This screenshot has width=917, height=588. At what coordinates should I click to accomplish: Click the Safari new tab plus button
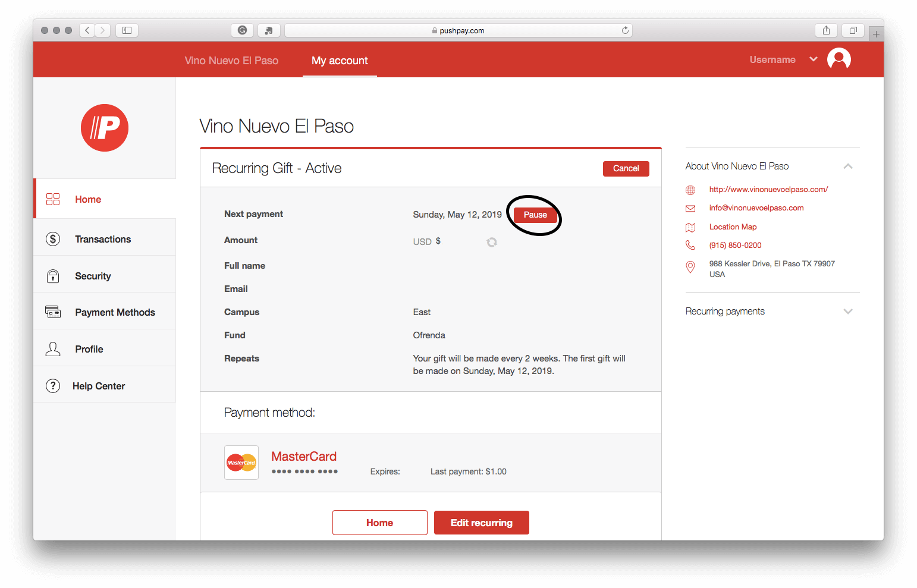[876, 34]
